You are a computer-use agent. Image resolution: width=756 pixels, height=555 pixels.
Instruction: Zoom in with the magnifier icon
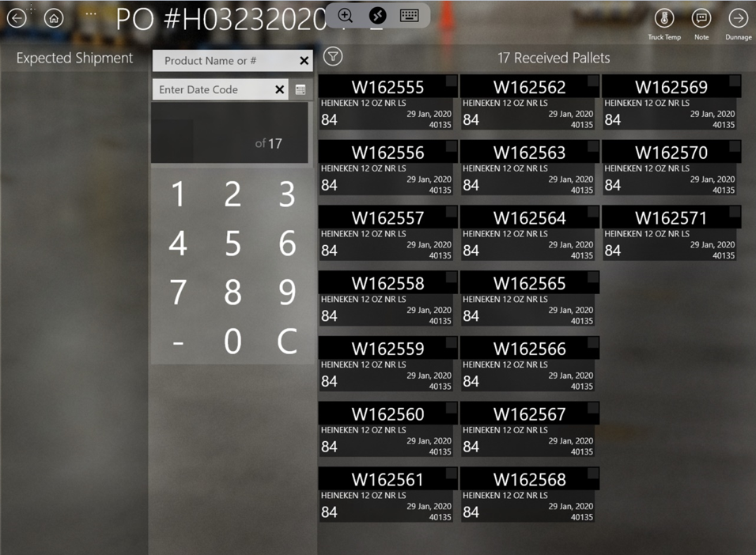click(x=346, y=16)
